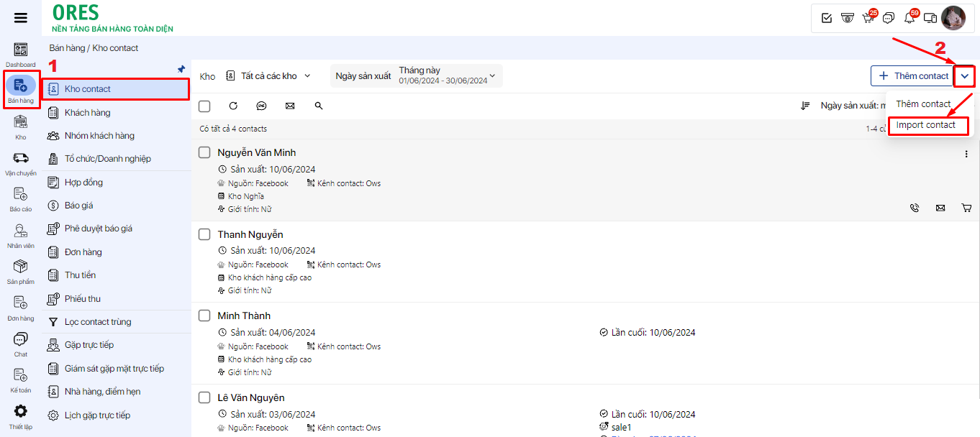Open Khách hàng in the sidebar menu
The width and height of the screenshot is (980, 437).
pos(87,112)
